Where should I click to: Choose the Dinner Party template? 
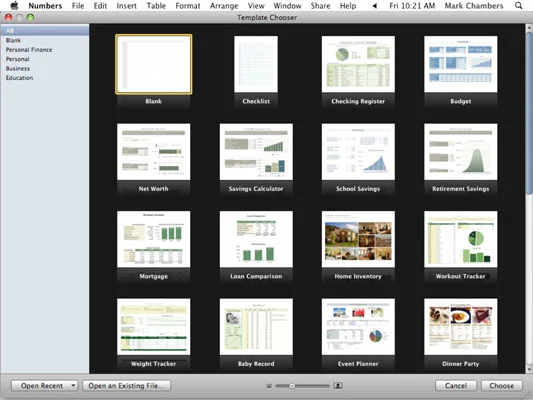[x=460, y=327]
